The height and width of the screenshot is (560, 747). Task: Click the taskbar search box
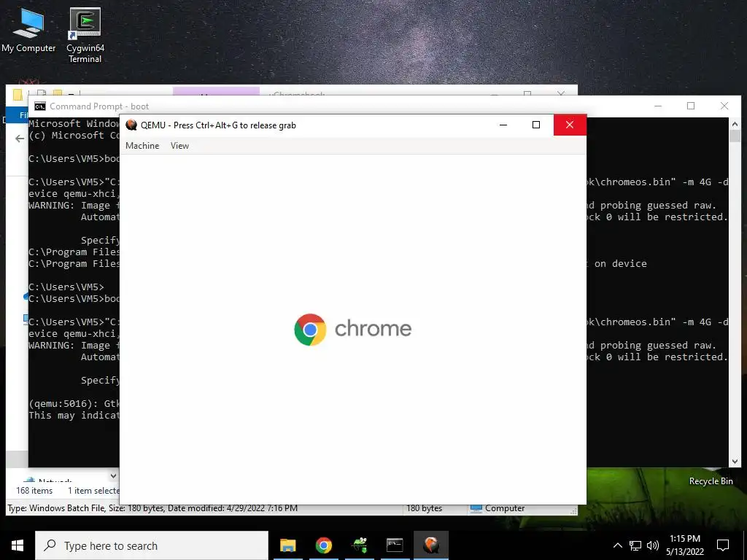click(x=152, y=545)
